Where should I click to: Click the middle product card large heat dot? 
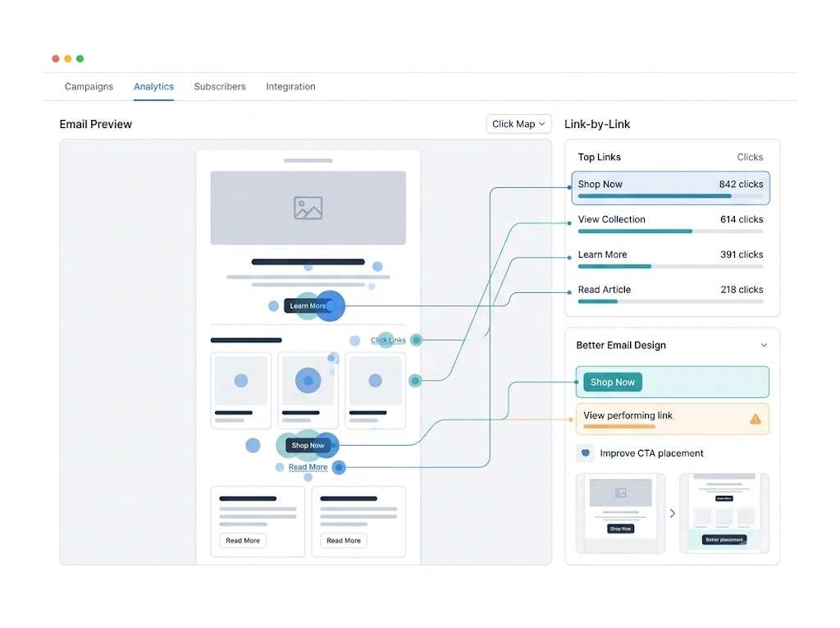tap(308, 381)
